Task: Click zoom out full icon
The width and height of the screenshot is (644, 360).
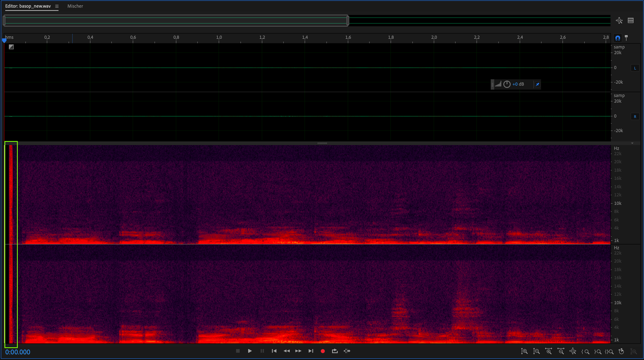Action: click(573, 351)
